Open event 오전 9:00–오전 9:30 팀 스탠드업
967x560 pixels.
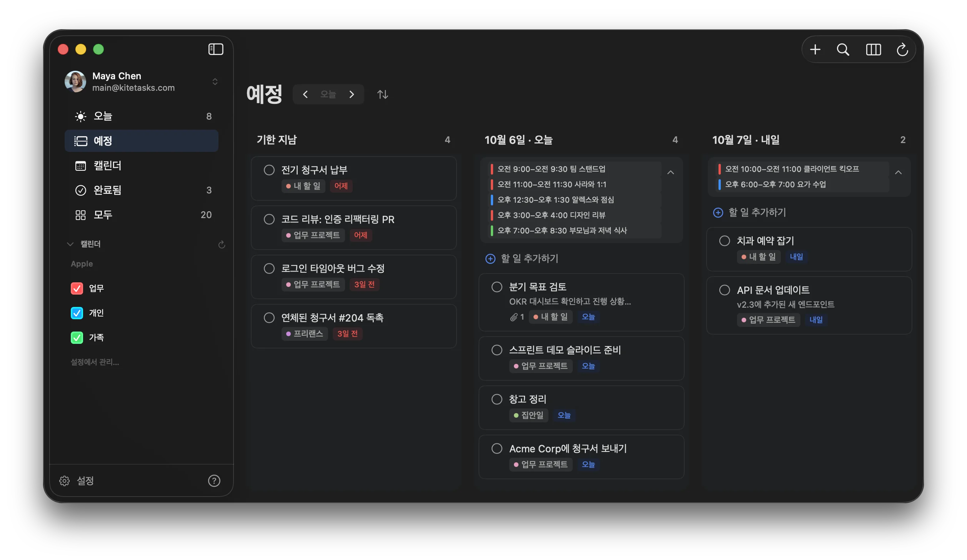tap(575, 169)
